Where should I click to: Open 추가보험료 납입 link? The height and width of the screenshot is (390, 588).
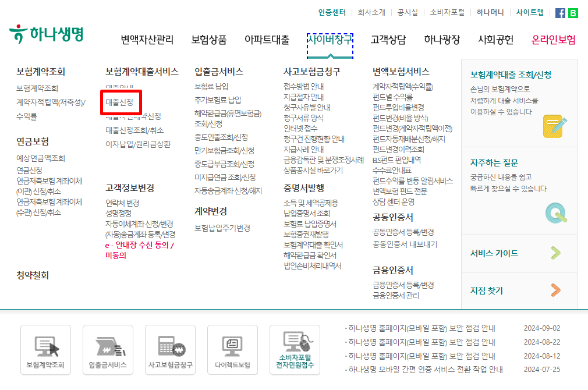pyautogui.click(x=218, y=100)
